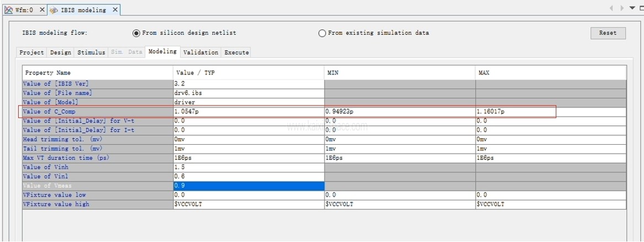Click the IBIS modeling tab icon
This screenshot has height=242, width=644.
point(54,10)
